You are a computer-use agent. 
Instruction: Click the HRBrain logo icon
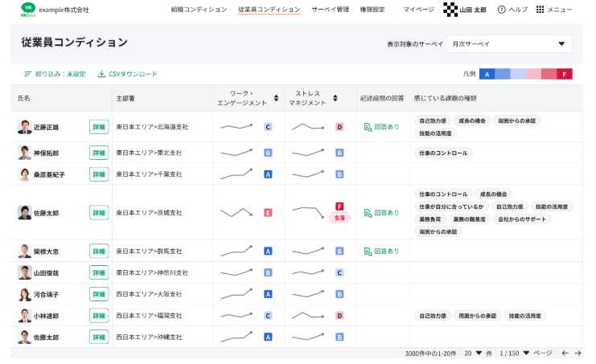point(27,10)
